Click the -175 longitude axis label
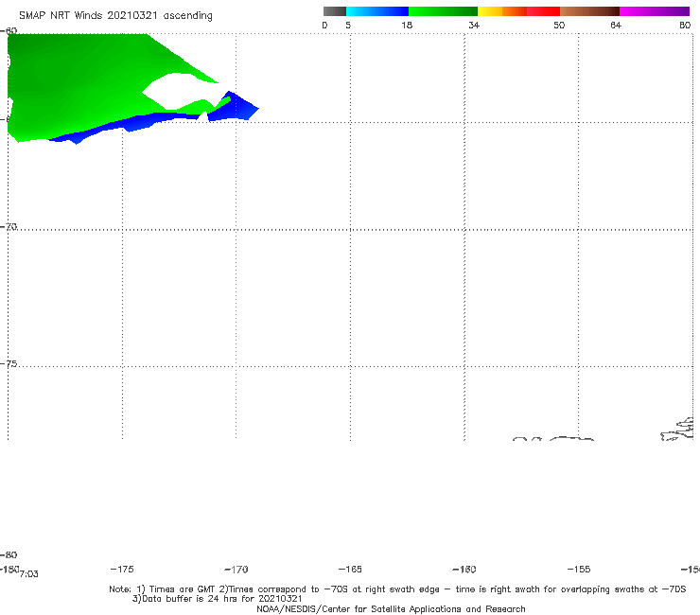 click(122, 570)
